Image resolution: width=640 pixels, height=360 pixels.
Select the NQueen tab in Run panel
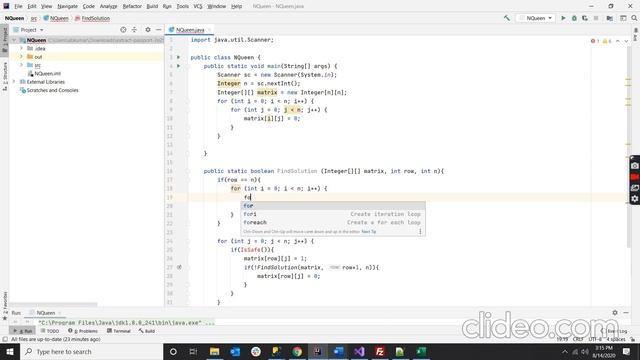click(45, 313)
